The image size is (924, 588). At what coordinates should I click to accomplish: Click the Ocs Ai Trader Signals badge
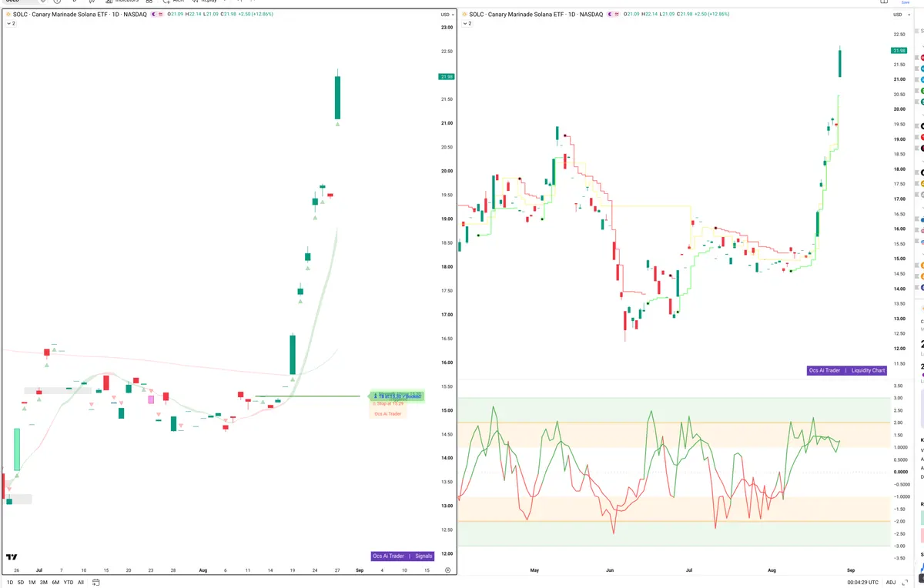(403, 556)
